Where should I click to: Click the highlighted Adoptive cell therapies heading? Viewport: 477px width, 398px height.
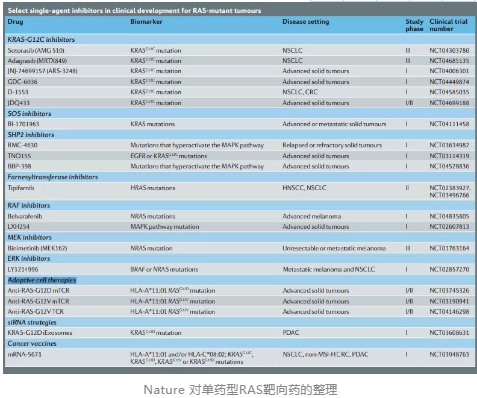click(x=42, y=280)
